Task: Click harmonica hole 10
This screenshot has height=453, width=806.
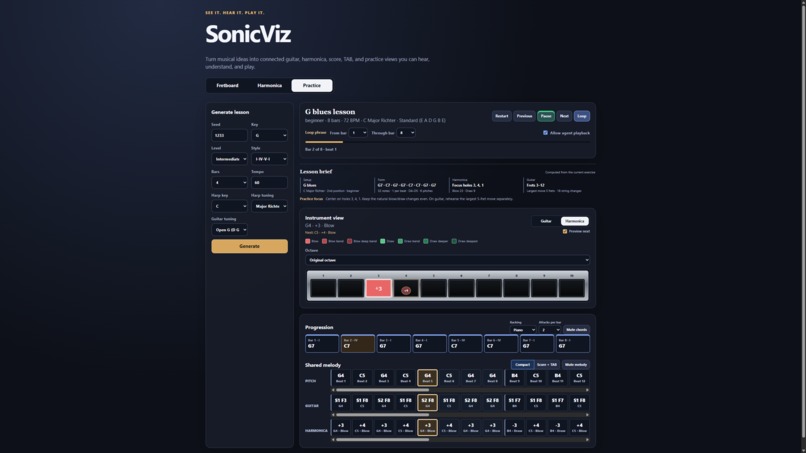Action: [572, 288]
